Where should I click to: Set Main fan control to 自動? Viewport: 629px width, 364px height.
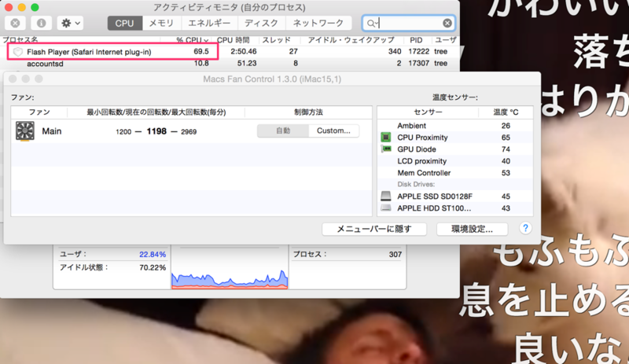tap(283, 131)
